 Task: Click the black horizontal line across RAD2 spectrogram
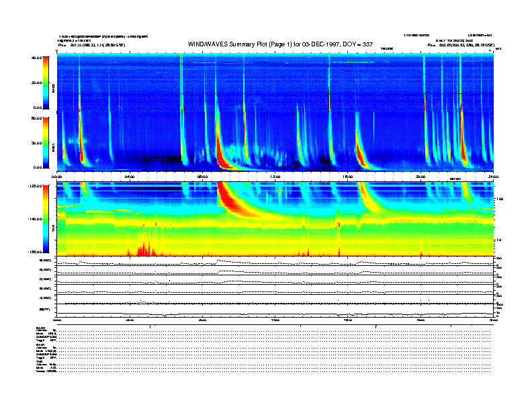[275, 93]
